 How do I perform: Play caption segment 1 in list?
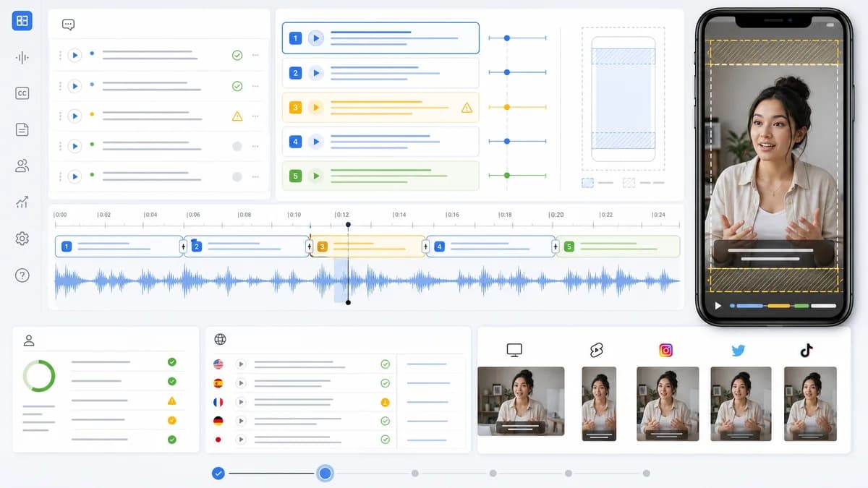point(315,38)
